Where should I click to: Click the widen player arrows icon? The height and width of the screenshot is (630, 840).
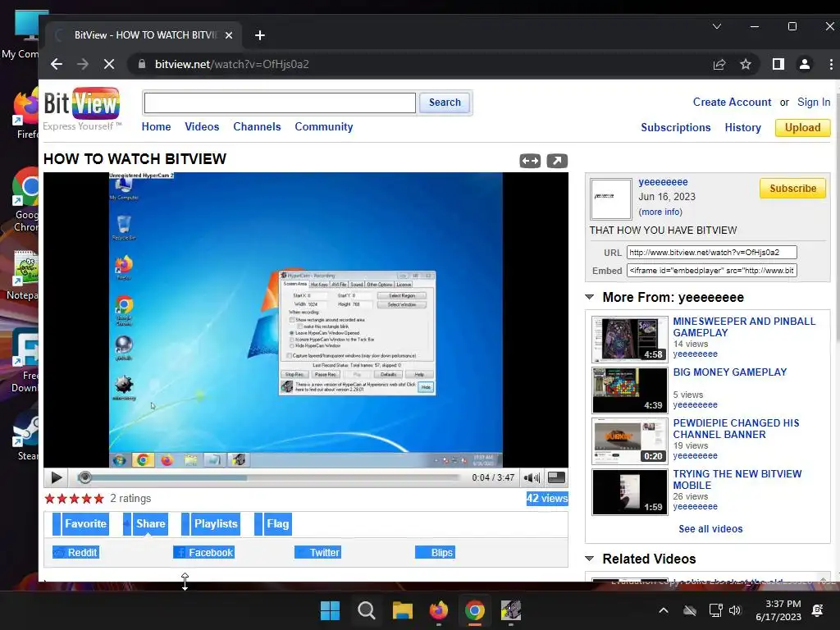(530, 161)
